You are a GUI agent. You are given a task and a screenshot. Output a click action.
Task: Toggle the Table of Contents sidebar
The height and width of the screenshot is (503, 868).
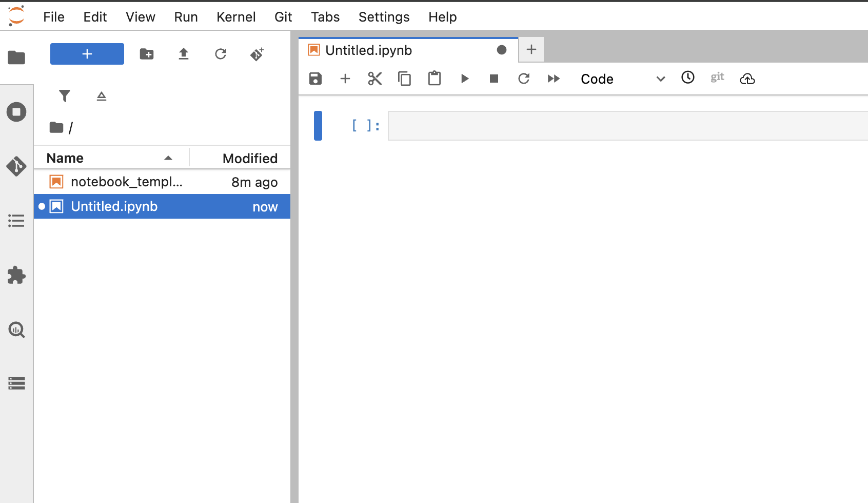coord(16,221)
